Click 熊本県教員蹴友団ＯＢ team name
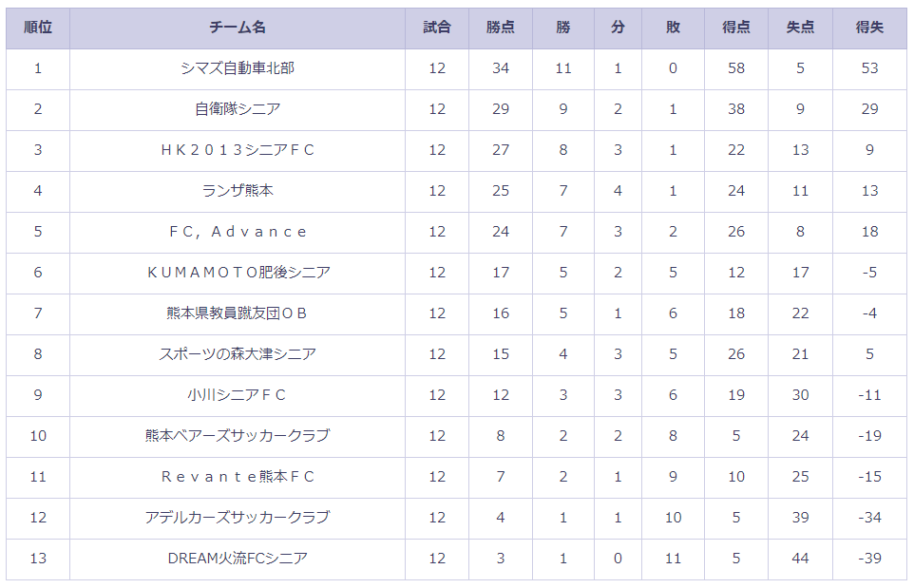 (238, 313)
